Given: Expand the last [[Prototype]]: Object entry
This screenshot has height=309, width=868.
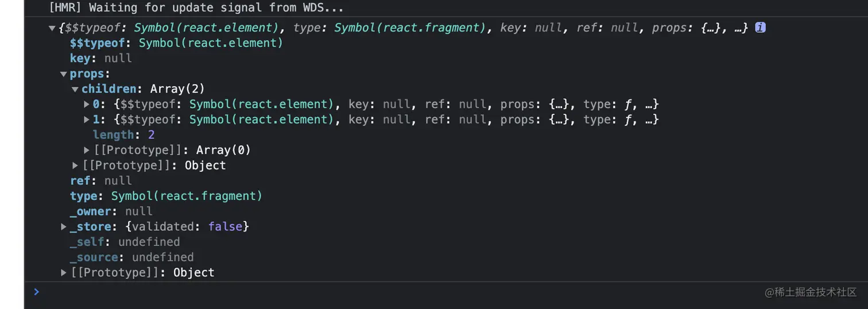Looking at the screenshot, I should click(64, 273).
